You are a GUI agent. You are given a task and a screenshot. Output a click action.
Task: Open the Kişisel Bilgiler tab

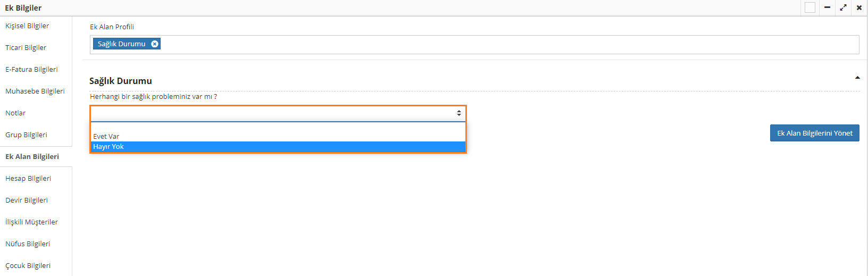pyautogui.click(x=27, y=26)
